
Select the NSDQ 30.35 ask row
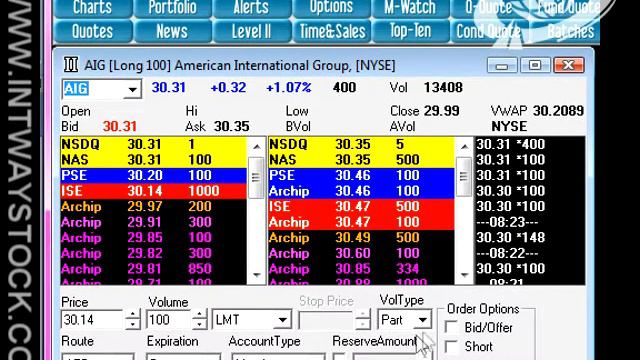click(361, 144)
